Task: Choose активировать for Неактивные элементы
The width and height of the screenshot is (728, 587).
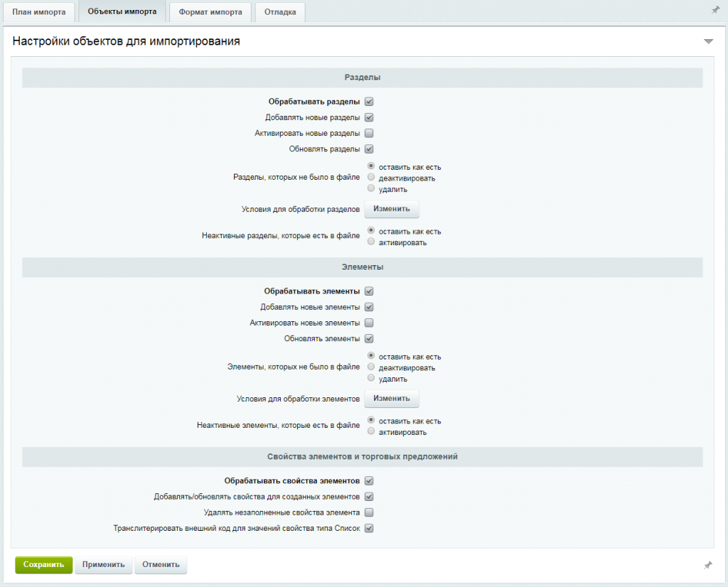Action: point(371,431)
